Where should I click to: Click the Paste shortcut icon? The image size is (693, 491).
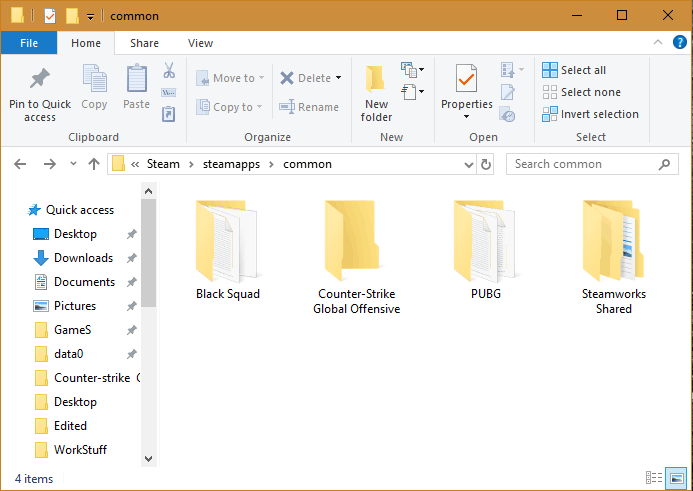pyautogui.click(x=169, y=114)
